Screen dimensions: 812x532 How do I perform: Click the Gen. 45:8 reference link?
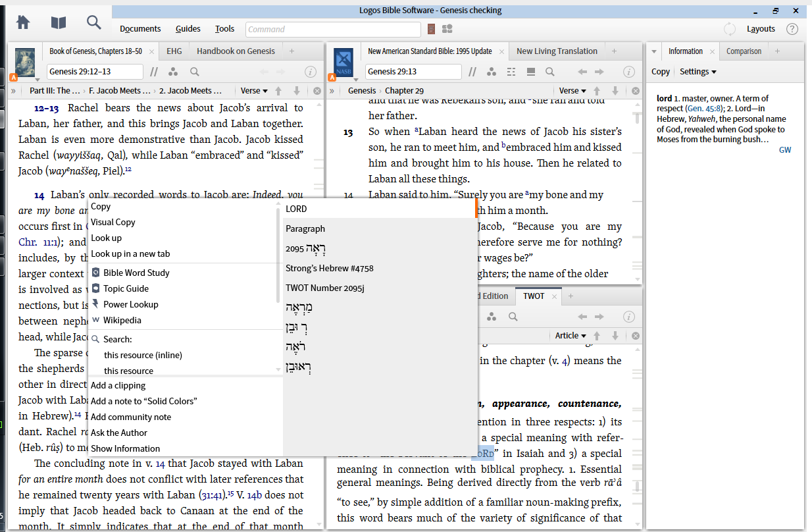(703, 108)
